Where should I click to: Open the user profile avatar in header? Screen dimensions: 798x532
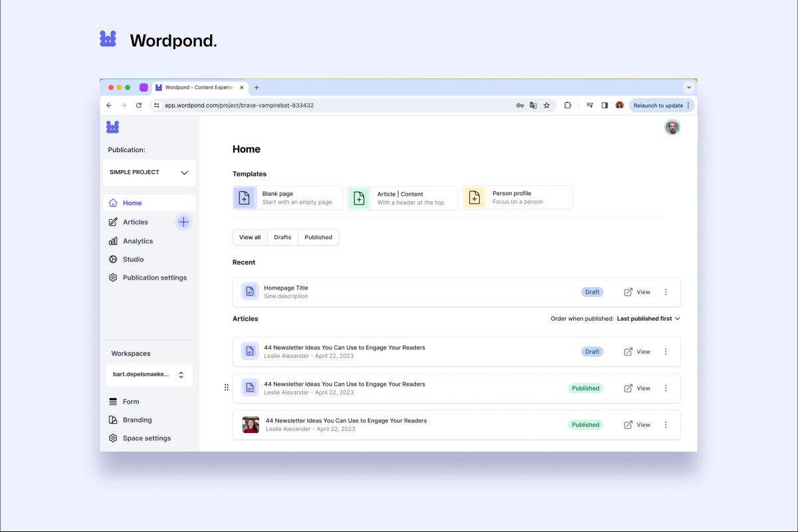[x=672, y=128]
